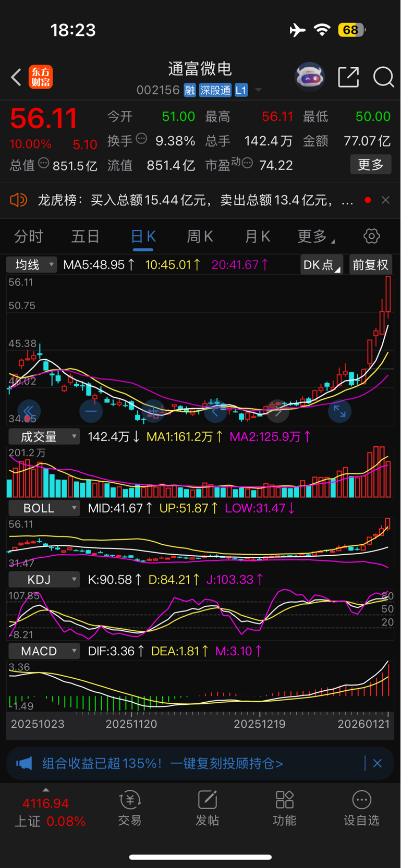Screen dimensions: 401x868
Task: Open the 龙虎榜 news ticker
Action: tap(196, 200)
